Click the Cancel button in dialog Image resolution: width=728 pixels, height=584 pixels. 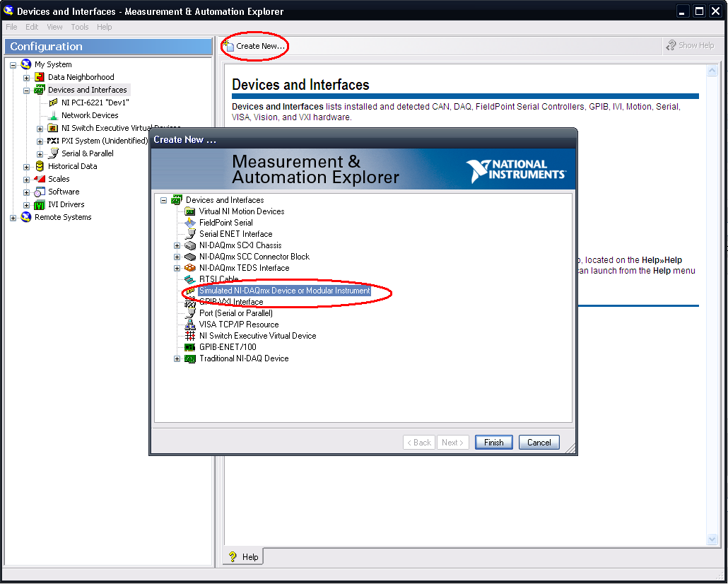(x=539, y=443)
